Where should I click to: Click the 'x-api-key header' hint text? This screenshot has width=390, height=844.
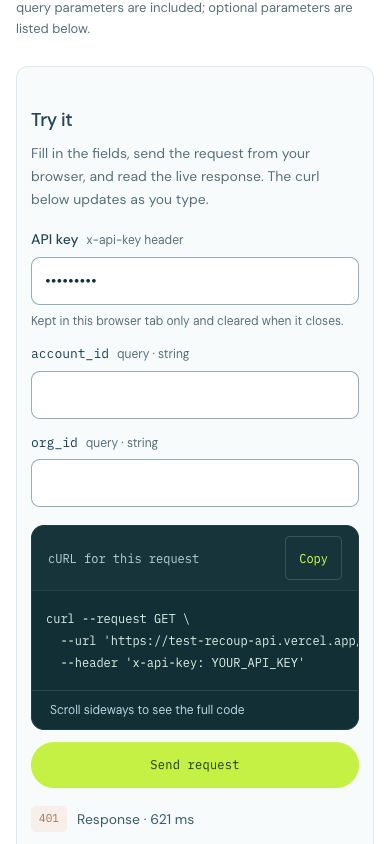click(135, 240)
